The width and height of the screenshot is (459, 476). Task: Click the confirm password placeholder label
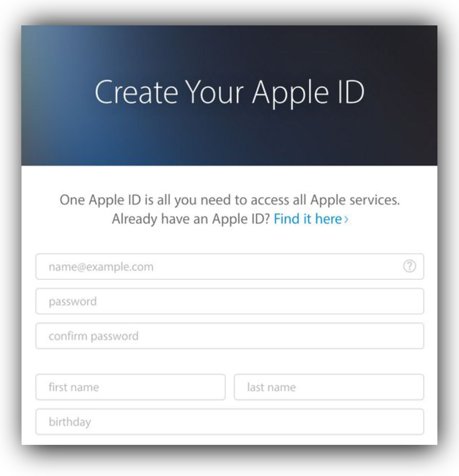pos(94,336)
